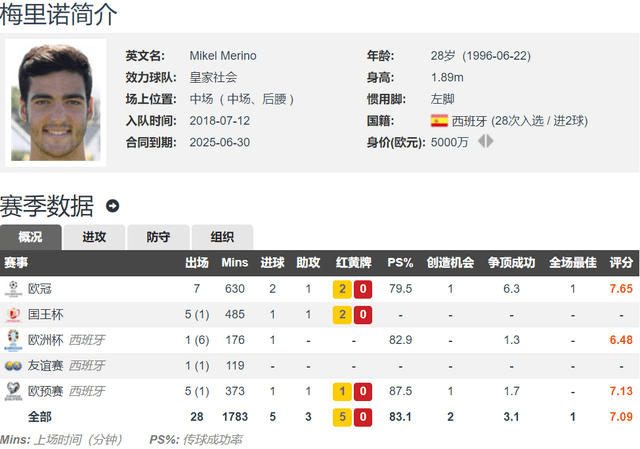
Task: Click the arrow icon beside 赛季数据
Action: point(112,206)
